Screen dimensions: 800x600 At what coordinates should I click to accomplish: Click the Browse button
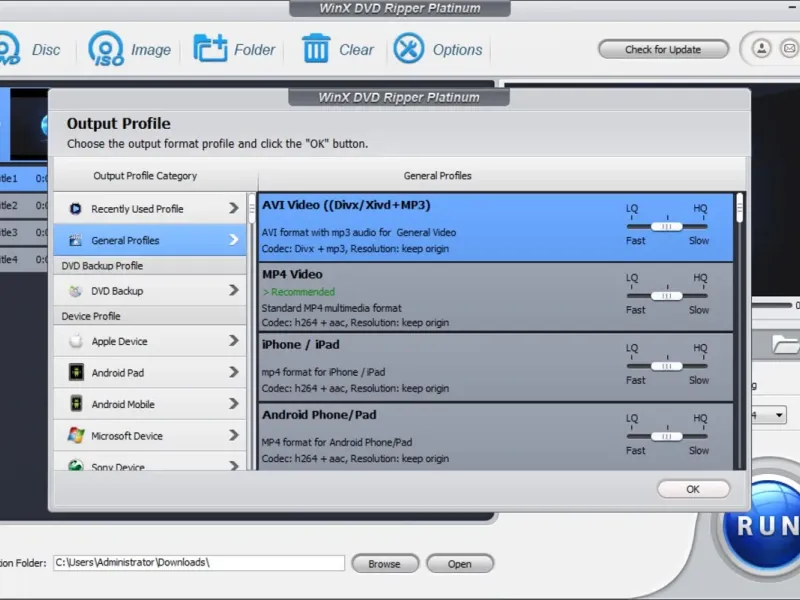coord(385,564)
